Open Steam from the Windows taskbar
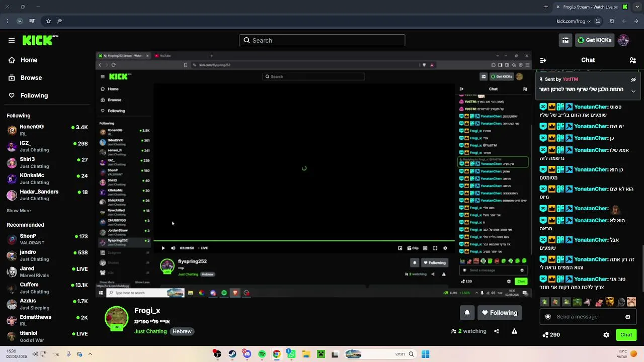This screenshot has width=644, height=362. (x=232, y=354)
